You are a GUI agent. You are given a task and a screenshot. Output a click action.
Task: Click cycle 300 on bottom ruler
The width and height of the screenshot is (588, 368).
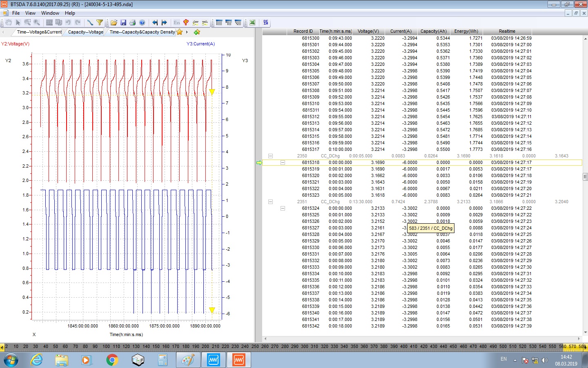click(305, 346)
